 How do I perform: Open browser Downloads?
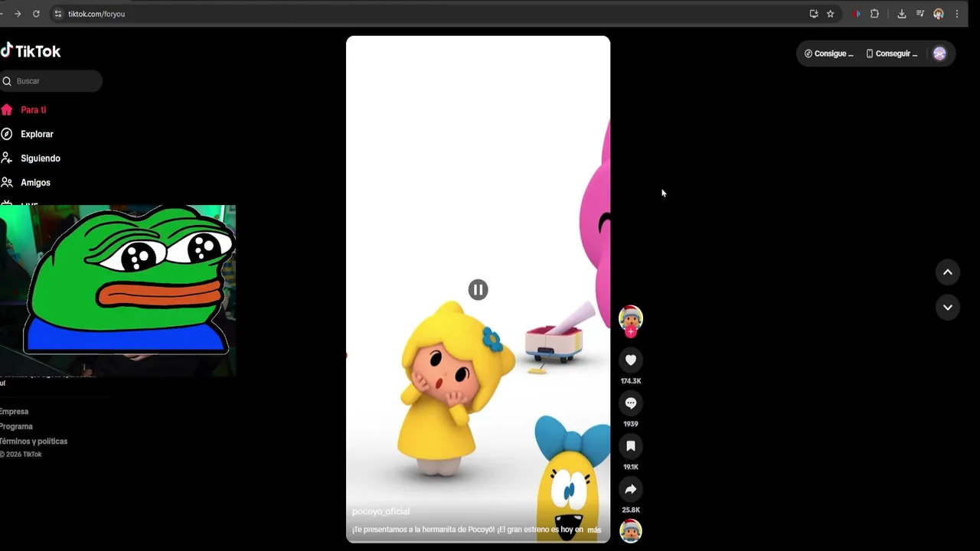pos(902,14)
